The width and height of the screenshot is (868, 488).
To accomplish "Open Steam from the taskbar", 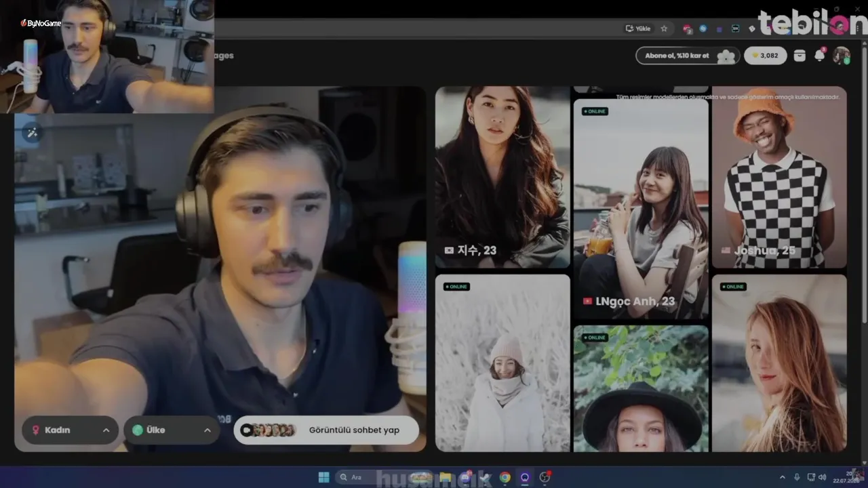I will pyautogui.click(x=485, y=477).
